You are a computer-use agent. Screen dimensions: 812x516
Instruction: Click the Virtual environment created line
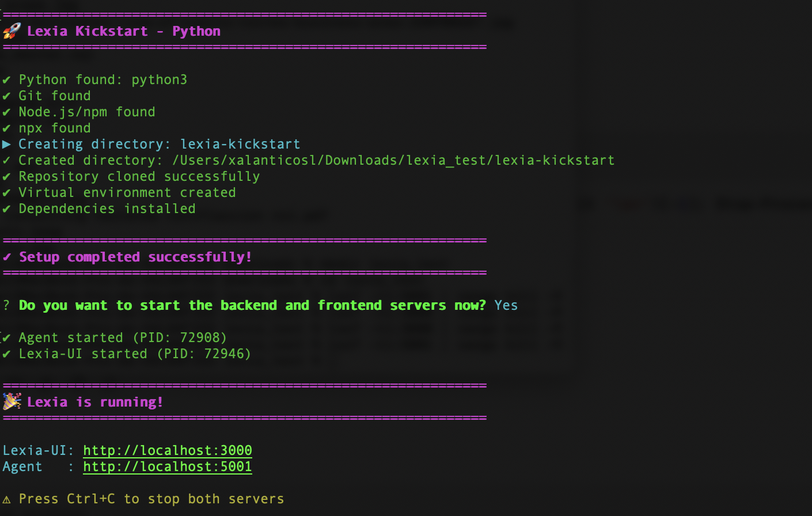tap(127, 192)
